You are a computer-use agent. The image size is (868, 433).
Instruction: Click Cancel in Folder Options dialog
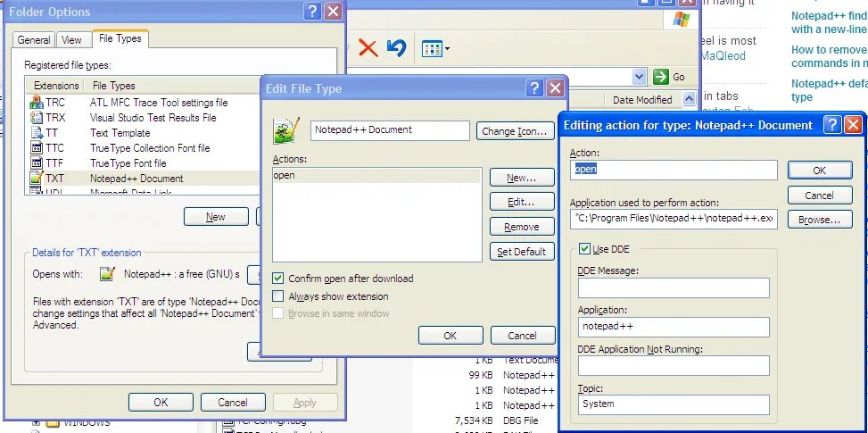[x=233, y=402]
